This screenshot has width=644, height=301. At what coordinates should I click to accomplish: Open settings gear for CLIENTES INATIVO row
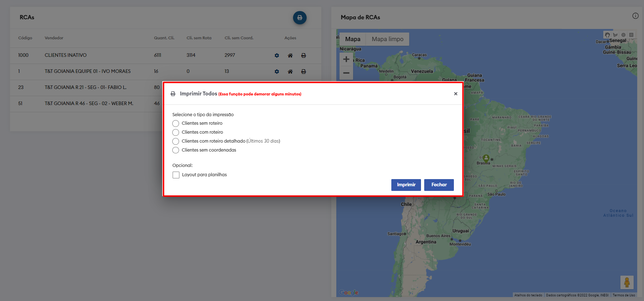[277, 55]
